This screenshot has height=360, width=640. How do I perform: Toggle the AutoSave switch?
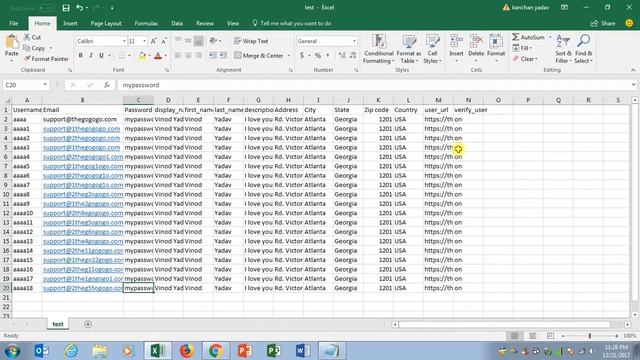47,8
